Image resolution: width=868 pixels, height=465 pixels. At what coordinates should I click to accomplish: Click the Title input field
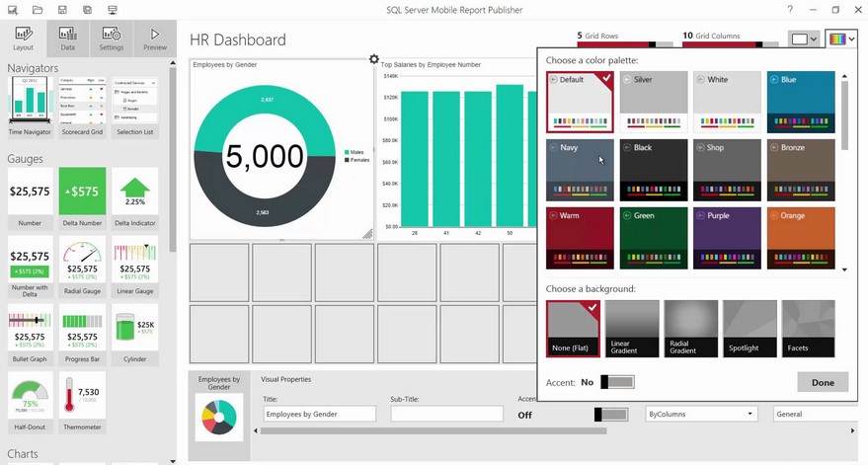(x=319, y=414)
